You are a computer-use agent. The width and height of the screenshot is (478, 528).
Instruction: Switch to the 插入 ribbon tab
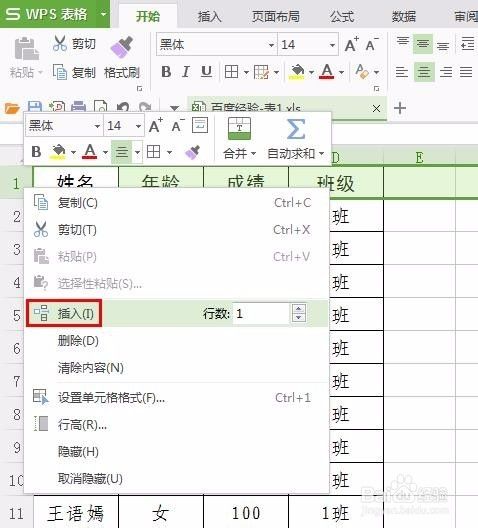click(x=209, y=16)
